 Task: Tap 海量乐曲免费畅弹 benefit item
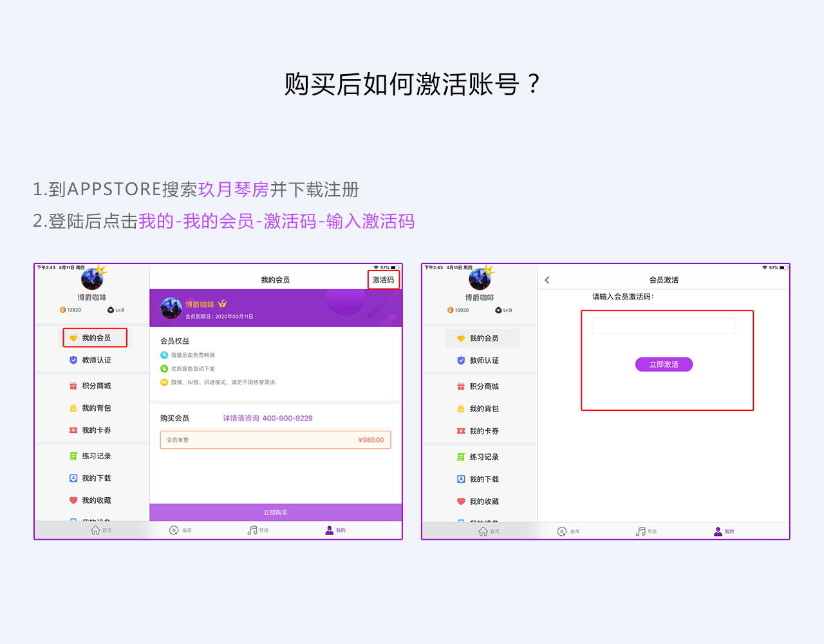pyautogui.click(x=187, y=355)
